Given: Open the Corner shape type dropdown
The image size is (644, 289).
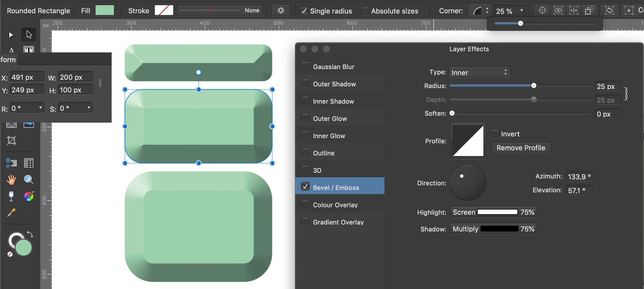Looking at the screenshot, I should point(479,11).
